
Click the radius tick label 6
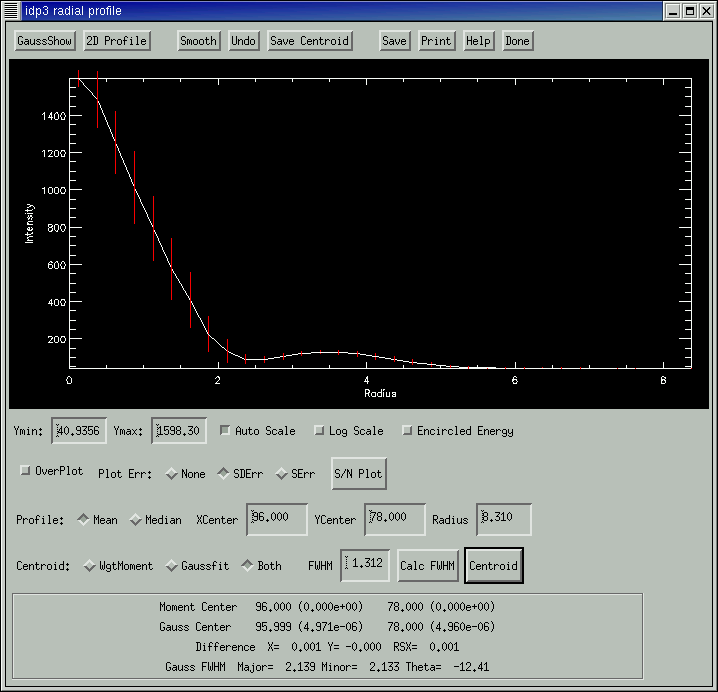[515, 380]
